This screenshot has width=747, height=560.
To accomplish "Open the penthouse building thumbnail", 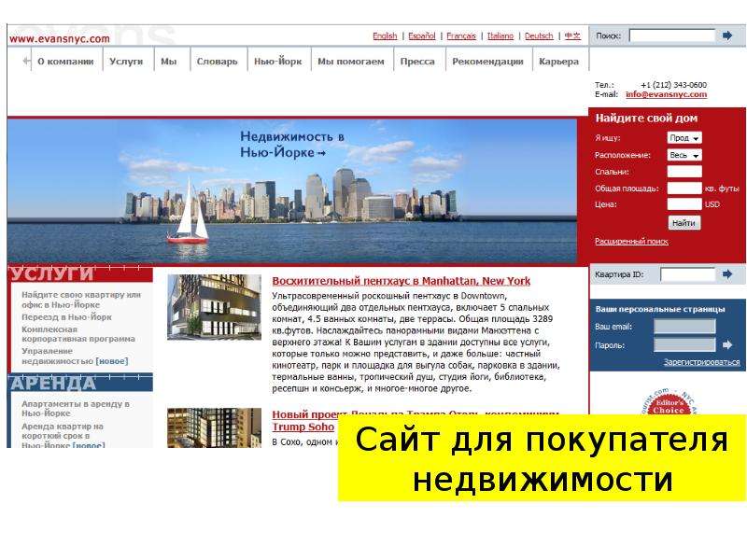I will click(x=215, y=307).
